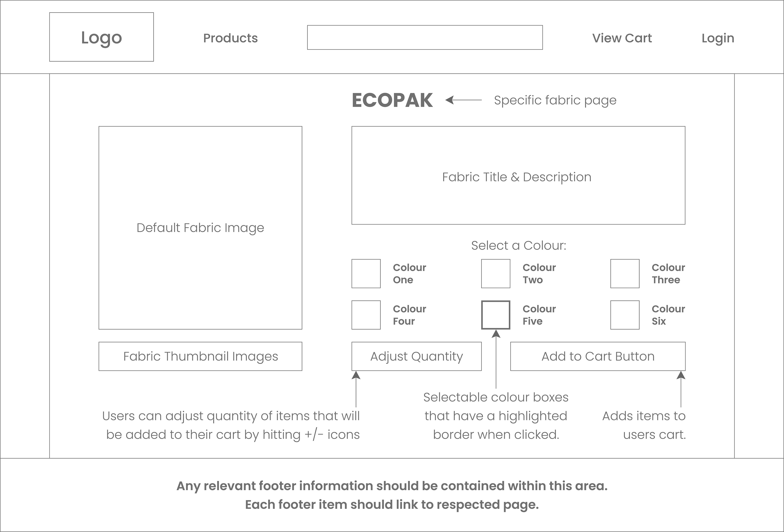Click the Default Fabric Image
Image resolution: width=784 pixels, height=532 pixels.
coord(200,228)
